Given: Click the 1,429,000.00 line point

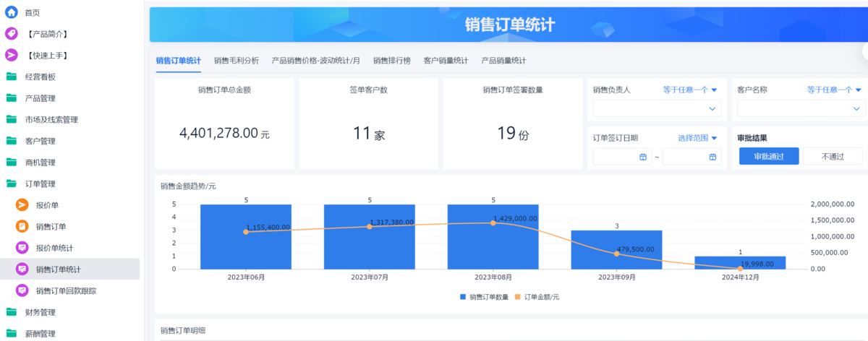Looking at the screenshot, I should 493,223.
